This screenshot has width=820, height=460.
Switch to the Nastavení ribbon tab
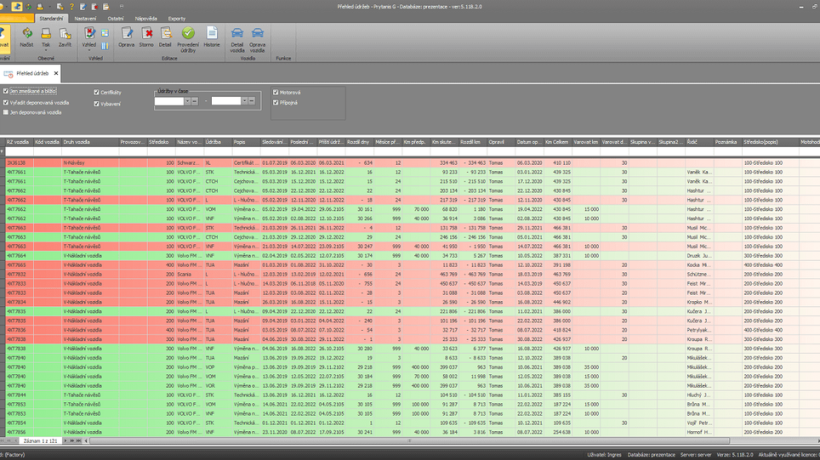(85, 18)
